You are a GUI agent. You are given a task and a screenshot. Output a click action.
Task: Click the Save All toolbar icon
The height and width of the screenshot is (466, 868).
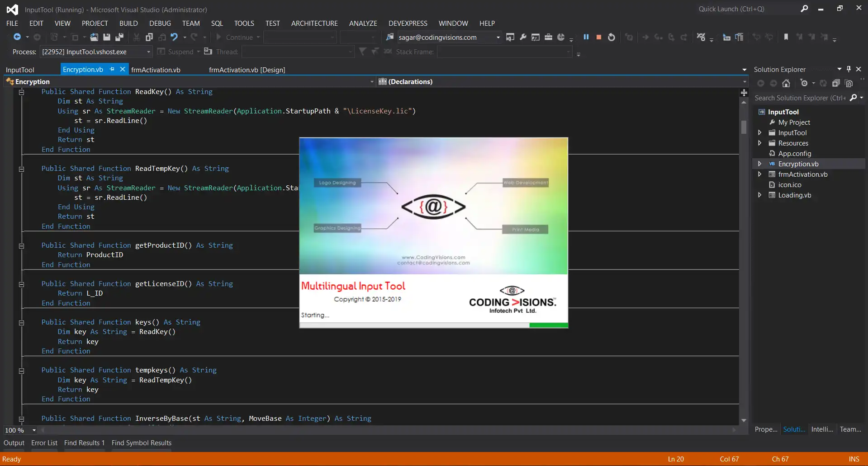point(119,37)
